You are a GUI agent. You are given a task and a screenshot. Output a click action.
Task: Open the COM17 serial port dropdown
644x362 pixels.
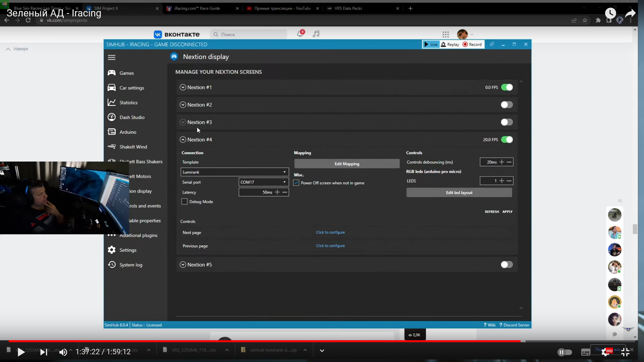pyautogui.click(x=264, y=182)
